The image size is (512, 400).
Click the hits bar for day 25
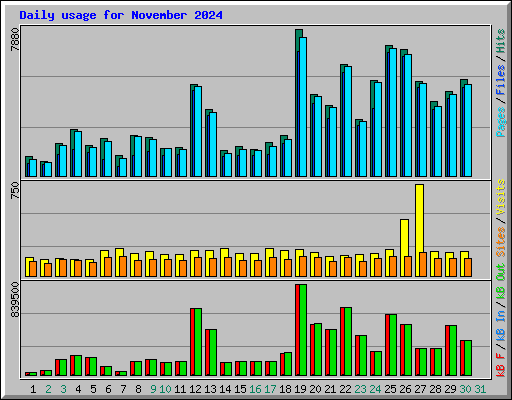[x=387, y=111]
